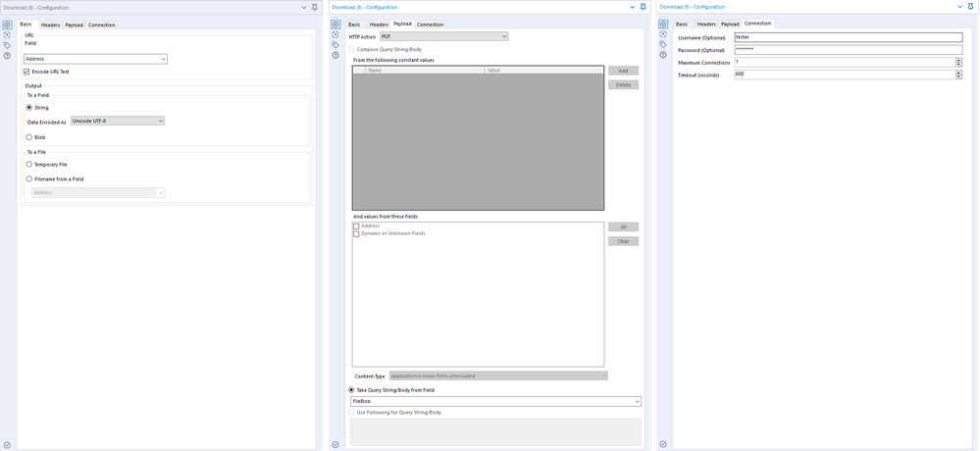Expand the chevron menu on the Payload panel title bar

pyautogui.click(x=633, y=7)
